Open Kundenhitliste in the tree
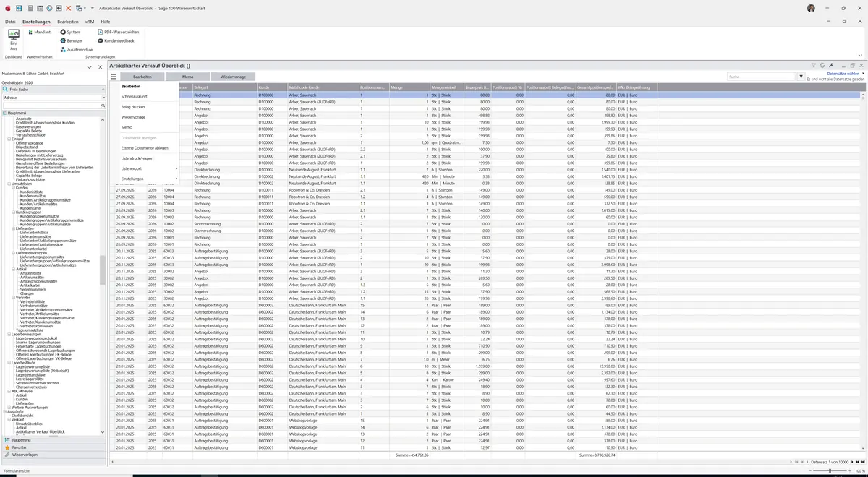The height and width of the screenshot is (477, 868). tap(30, 192)
